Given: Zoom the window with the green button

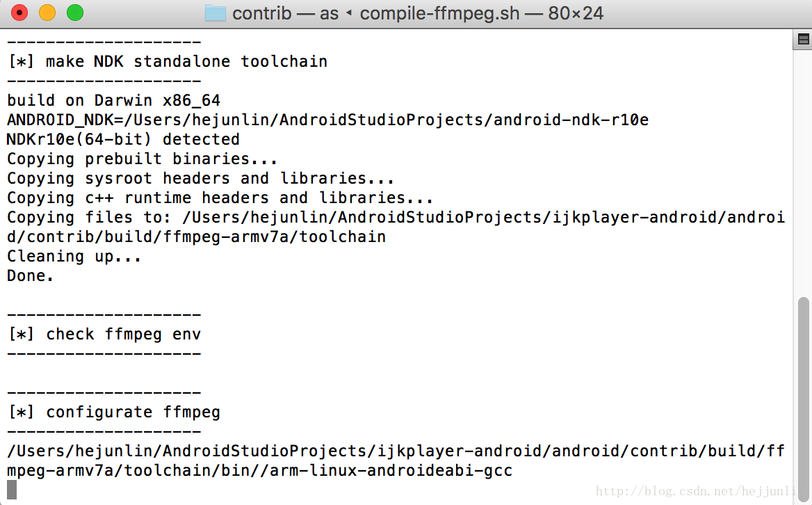Looking at the screenshot, I should pyautogui.click(x=75, y=13).
